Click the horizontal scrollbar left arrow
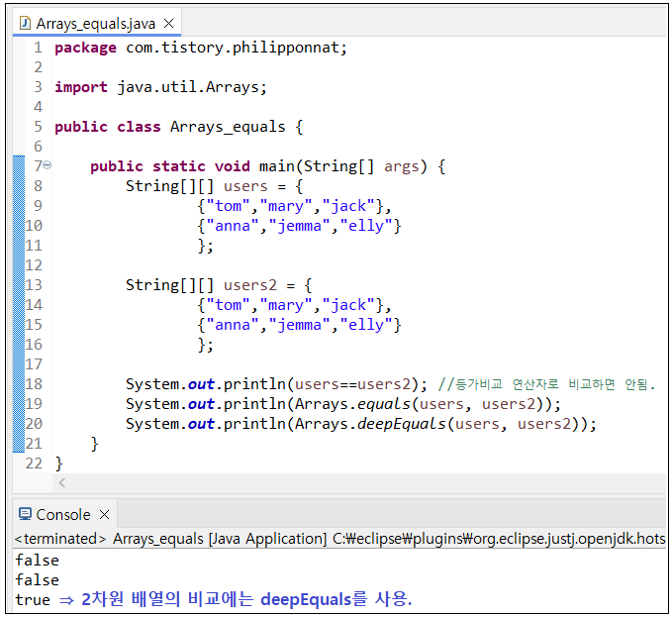 (x=62, y=483)
